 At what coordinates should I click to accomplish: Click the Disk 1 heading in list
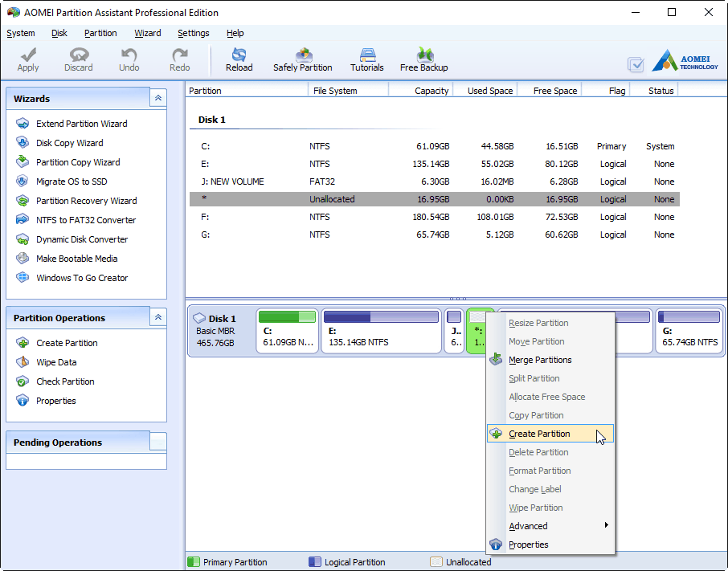coord(211,119)
